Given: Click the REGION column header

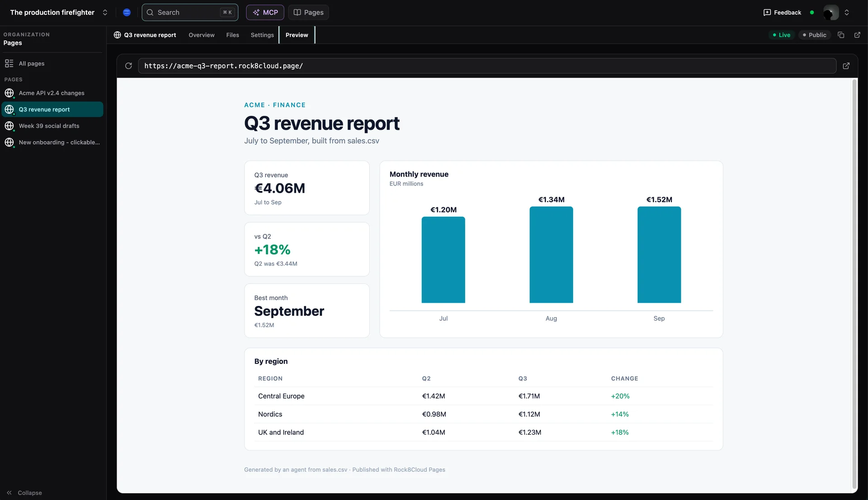Looking at the screenshot, I should tap(270, 378).
